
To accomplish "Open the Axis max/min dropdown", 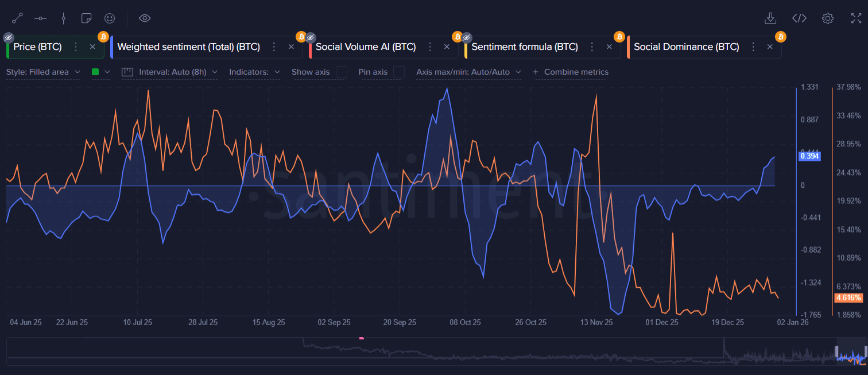I will (x=468, y=72).
